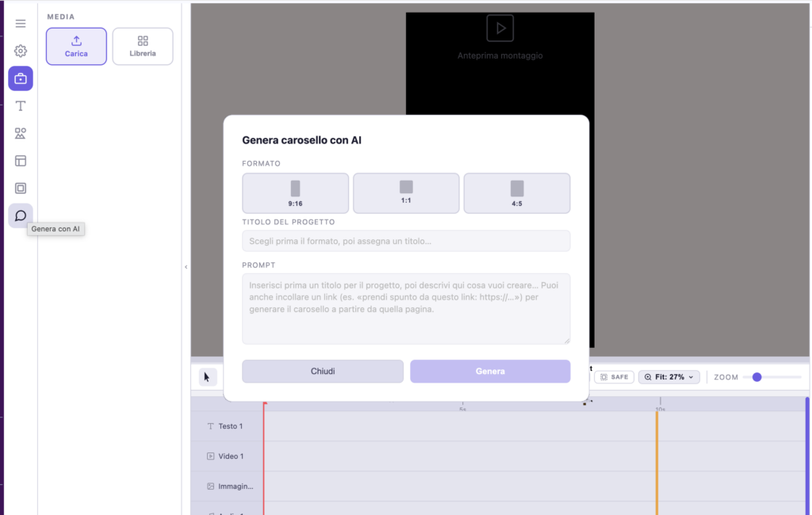The width and height of the screenshot is (812, 515).
Task: Choose the 9:16 format option
Action: click(295, 193)
